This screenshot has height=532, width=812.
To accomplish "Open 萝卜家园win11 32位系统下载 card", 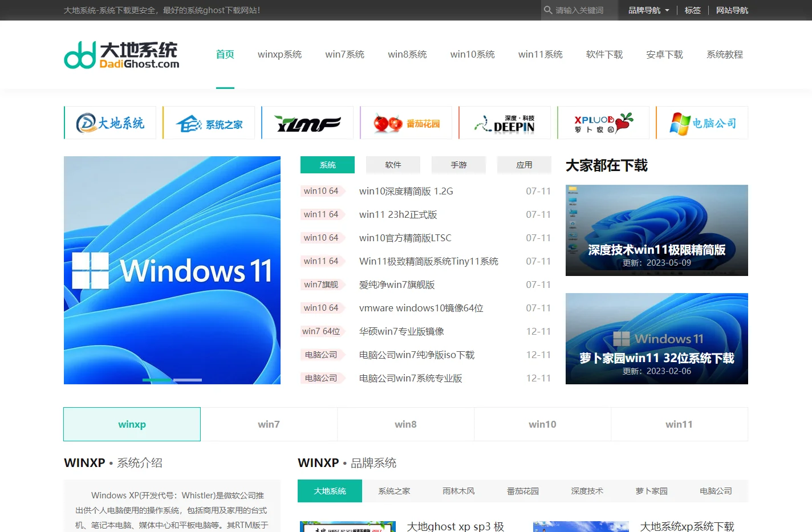I will point(657,339).
